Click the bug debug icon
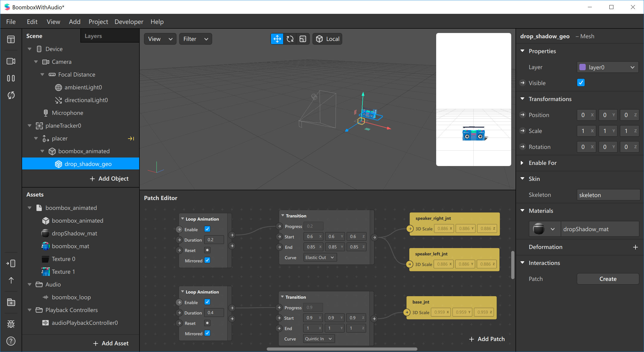Screen dimensions: 644x352 point(11,324)
